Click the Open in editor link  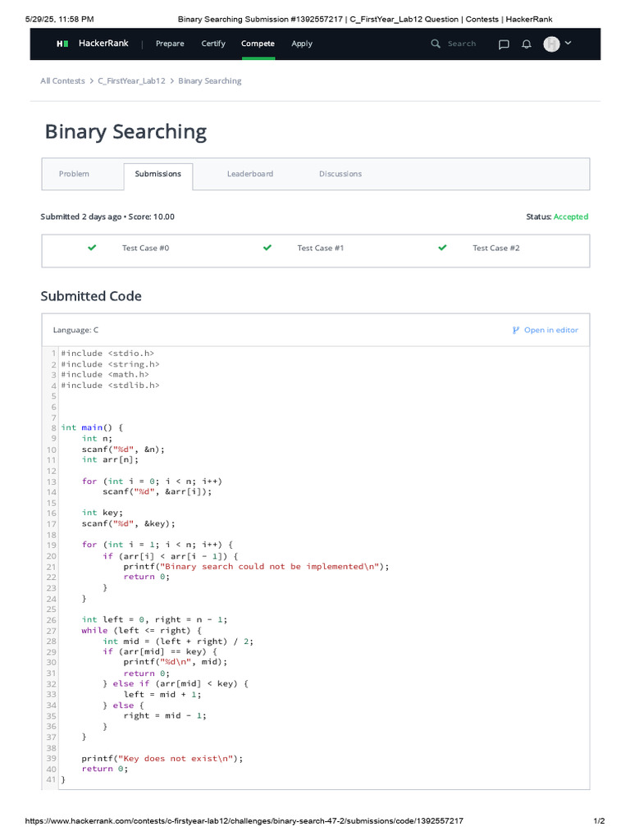(x=550, y=330)
